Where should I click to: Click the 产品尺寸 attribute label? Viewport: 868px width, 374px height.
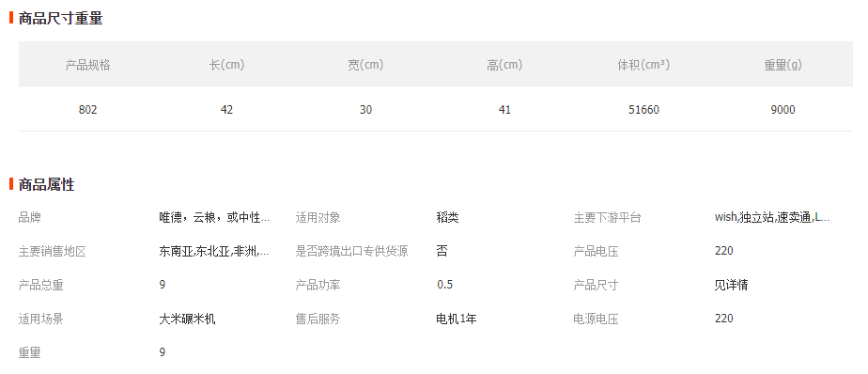click(596, 286)
